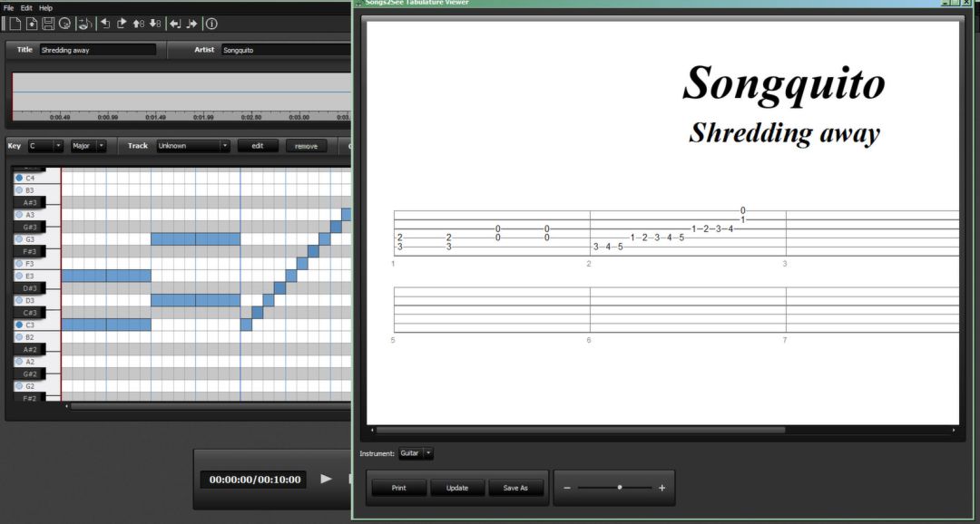Open the import file icon
The image size is (980, 524).
31,24
